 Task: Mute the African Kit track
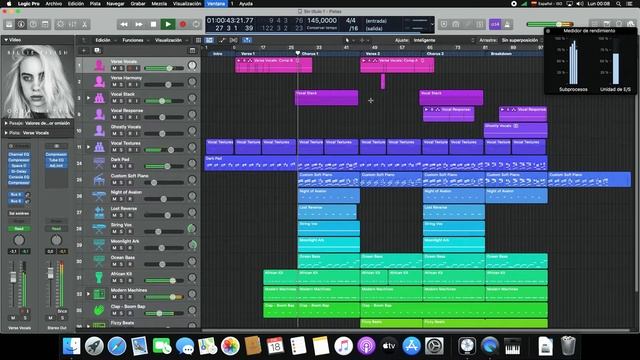tap(114, 280)
